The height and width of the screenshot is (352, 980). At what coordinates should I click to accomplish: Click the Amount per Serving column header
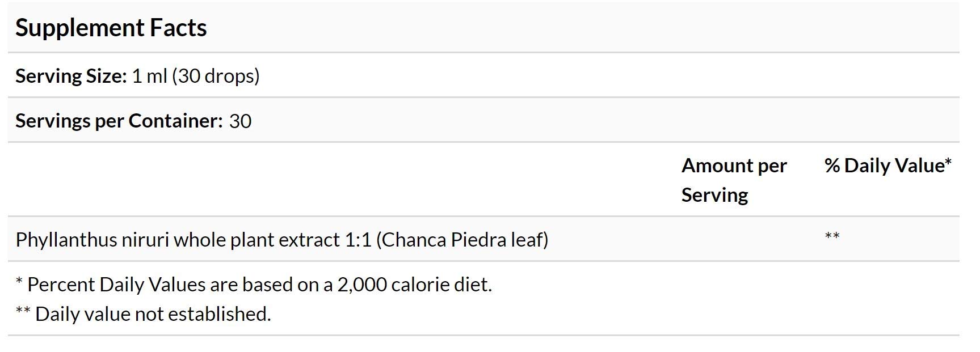coord(733,180)
